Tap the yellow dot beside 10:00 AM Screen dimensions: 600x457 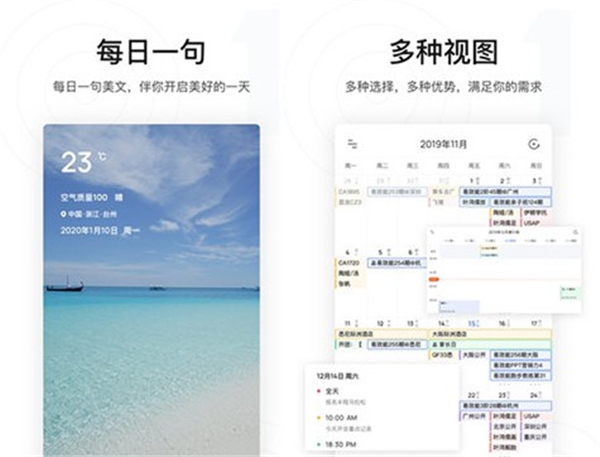point(319,418)
